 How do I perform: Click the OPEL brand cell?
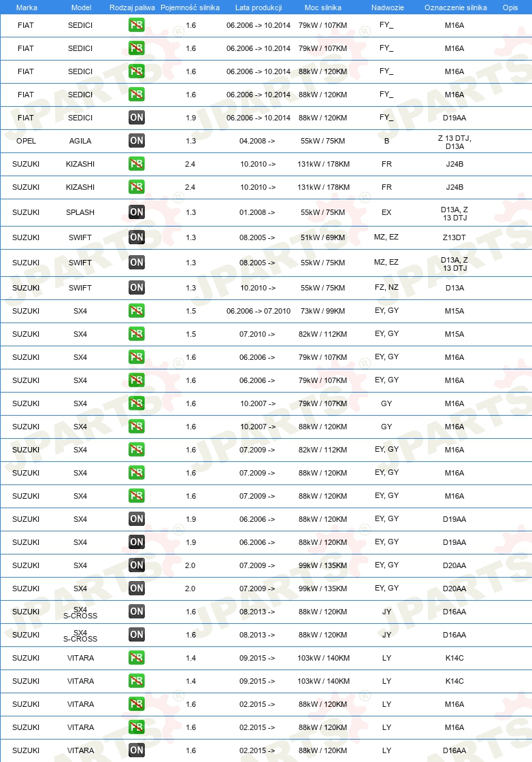click(x=27, y=141)
